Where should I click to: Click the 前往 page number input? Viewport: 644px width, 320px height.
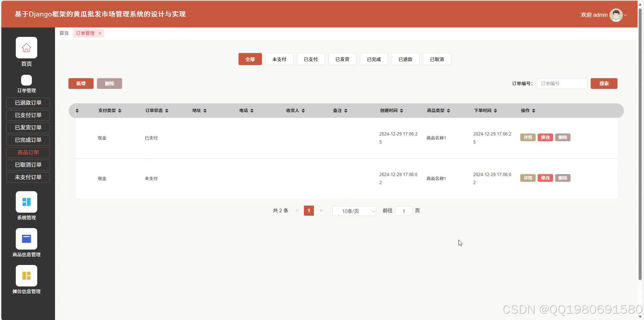tap(404, 211)
